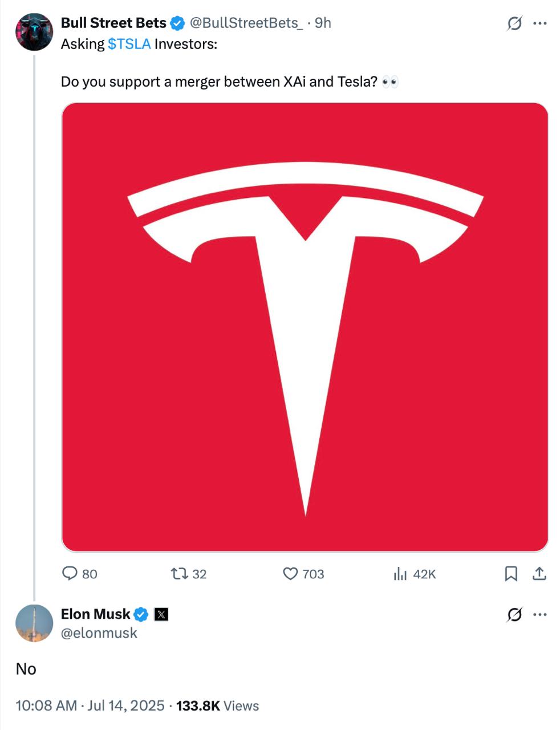560x730 pixels.
Task: Share the Bull Street Bets post
Action: pos(539,574)
